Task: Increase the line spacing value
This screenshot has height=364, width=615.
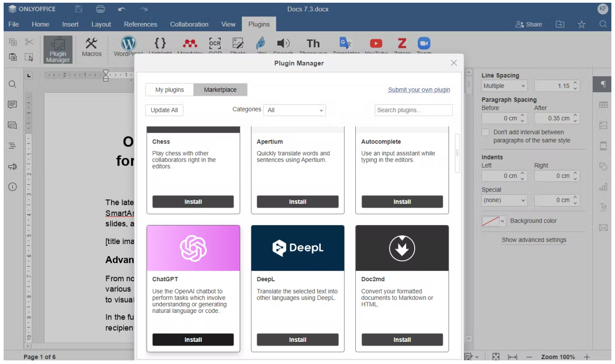Action: pyautogui.click(x=575, y=83)
